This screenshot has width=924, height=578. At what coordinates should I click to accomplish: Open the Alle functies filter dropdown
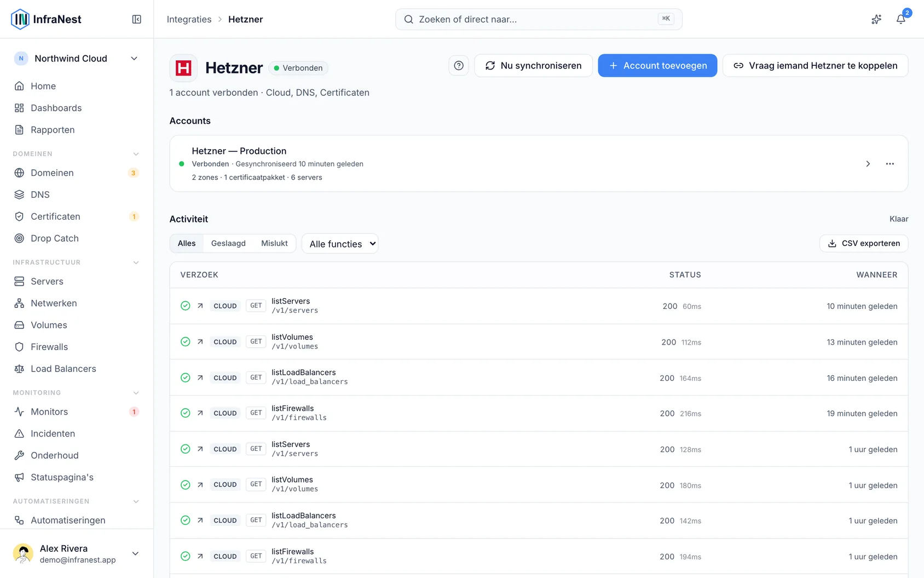point(340,244)
